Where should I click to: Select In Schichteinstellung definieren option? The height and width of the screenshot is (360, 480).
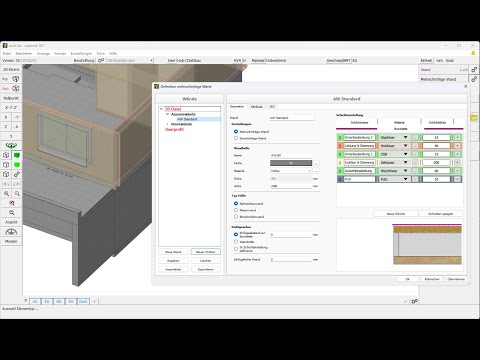click(236, 249)
